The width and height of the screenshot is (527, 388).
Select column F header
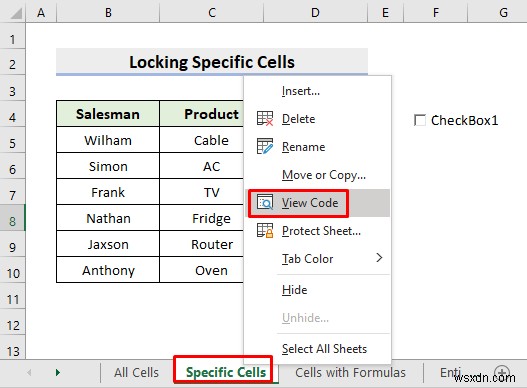[436, 13]
